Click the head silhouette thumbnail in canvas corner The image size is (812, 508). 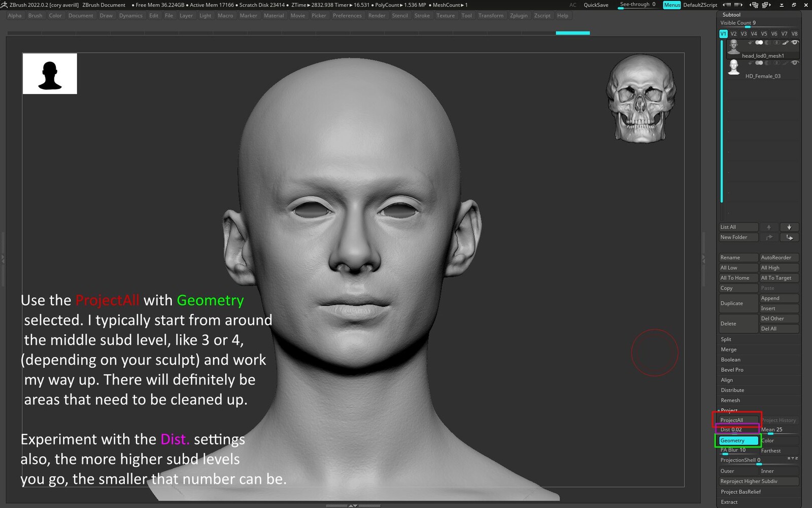[50, 74]
